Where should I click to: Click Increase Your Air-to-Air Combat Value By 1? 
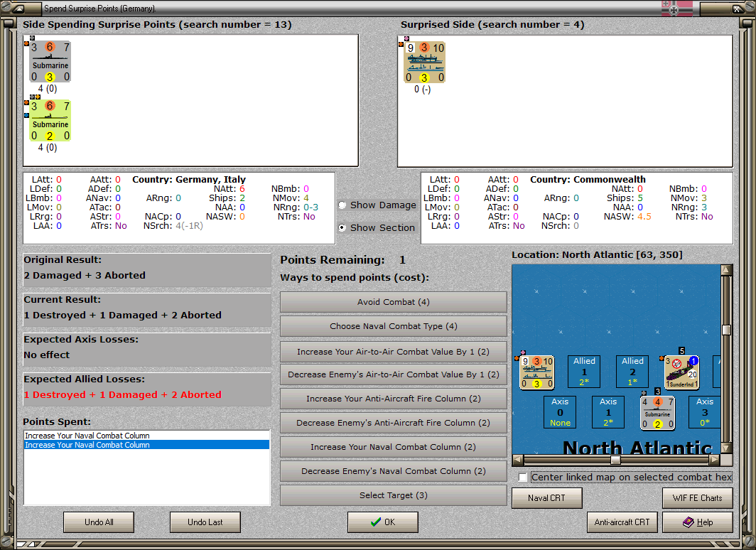pyautogui.click(x=394, y=352)
